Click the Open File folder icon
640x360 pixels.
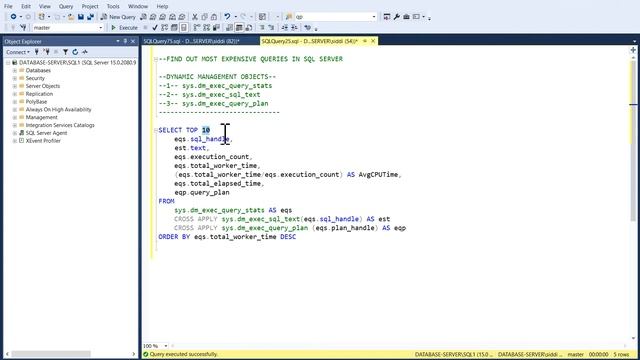71,17
